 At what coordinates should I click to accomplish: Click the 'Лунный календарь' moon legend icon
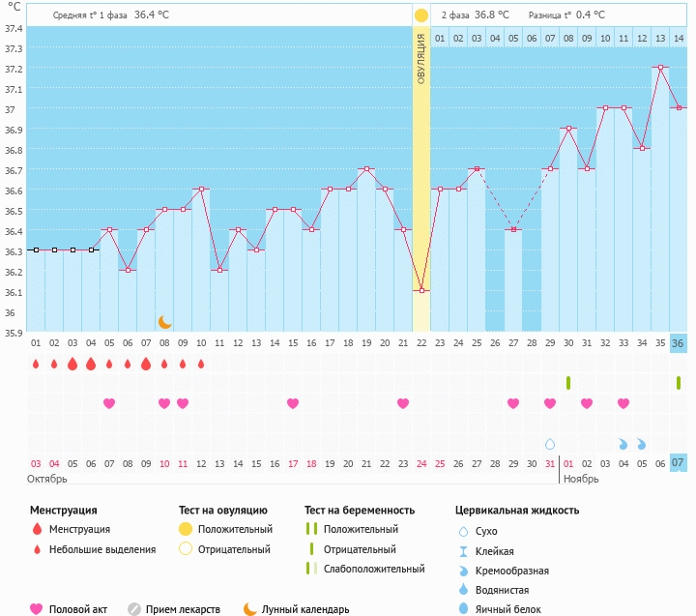click(x=250, y=609)
